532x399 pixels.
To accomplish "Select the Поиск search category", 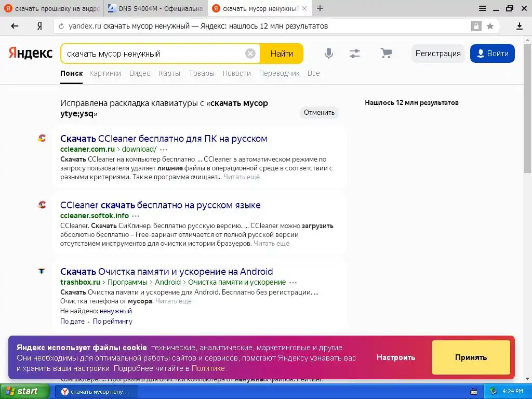I will (x=71, y=73).
